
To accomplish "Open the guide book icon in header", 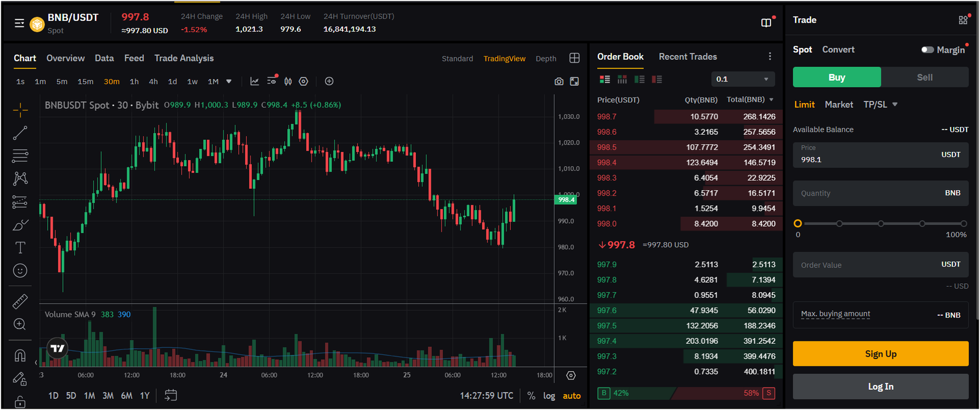I will click(766, 23).
